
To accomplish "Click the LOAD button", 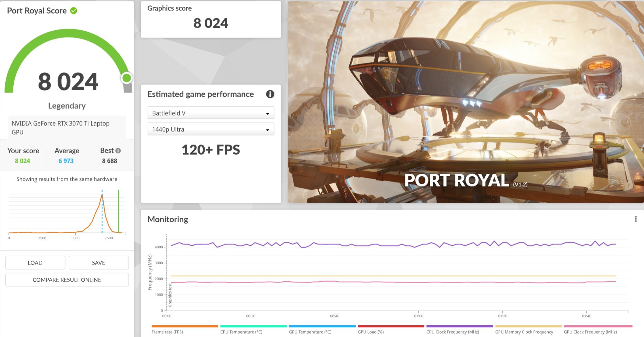I will (x=35, y=263).
